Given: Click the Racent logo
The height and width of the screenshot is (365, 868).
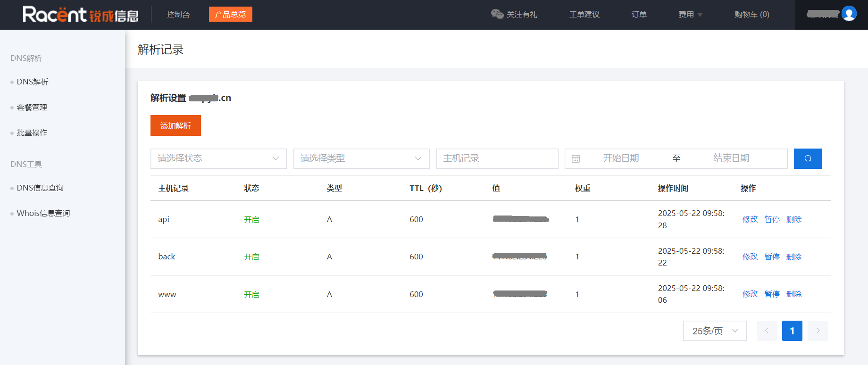Looking at the screenshot, I should tap(81, 15).
